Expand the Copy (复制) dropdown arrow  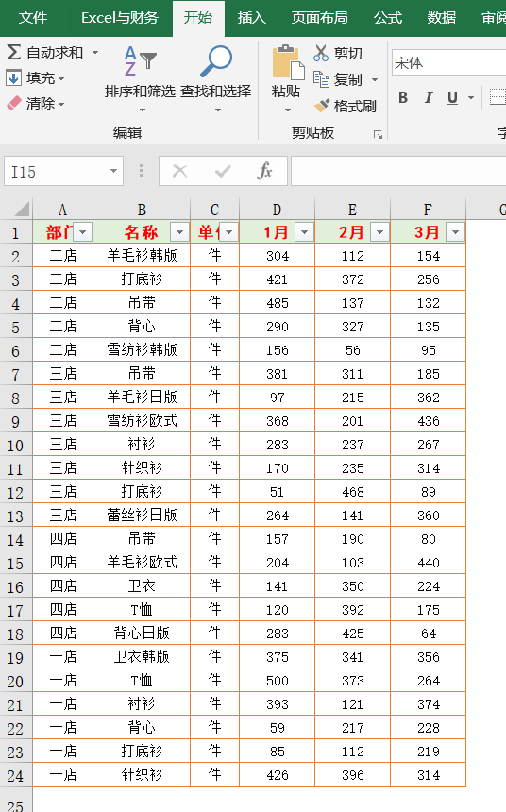tap(375, 79)
